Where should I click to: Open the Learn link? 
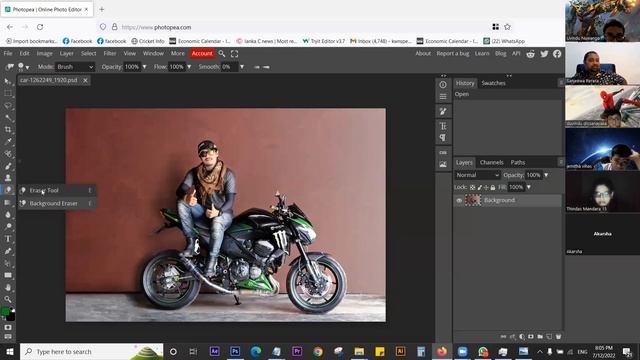coord(482,53)
